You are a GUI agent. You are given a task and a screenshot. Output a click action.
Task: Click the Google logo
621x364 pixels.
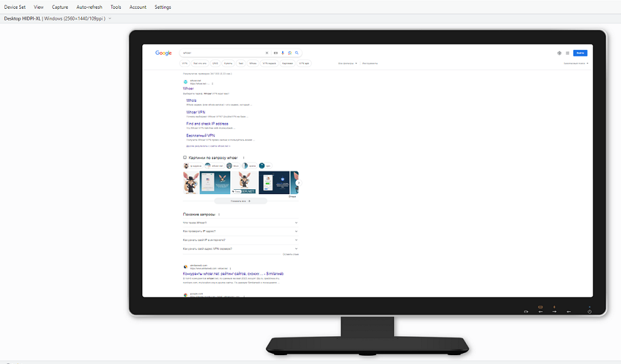163,53
